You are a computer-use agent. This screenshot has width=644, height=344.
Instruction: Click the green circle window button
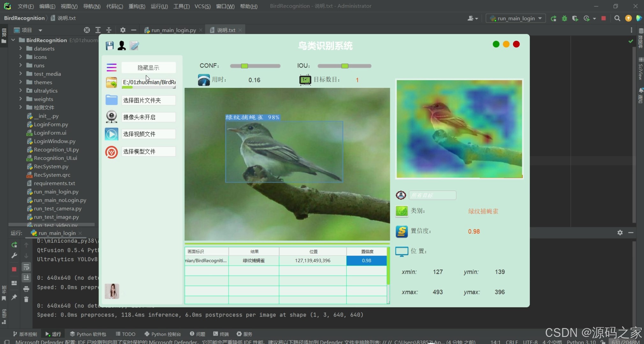496,44
